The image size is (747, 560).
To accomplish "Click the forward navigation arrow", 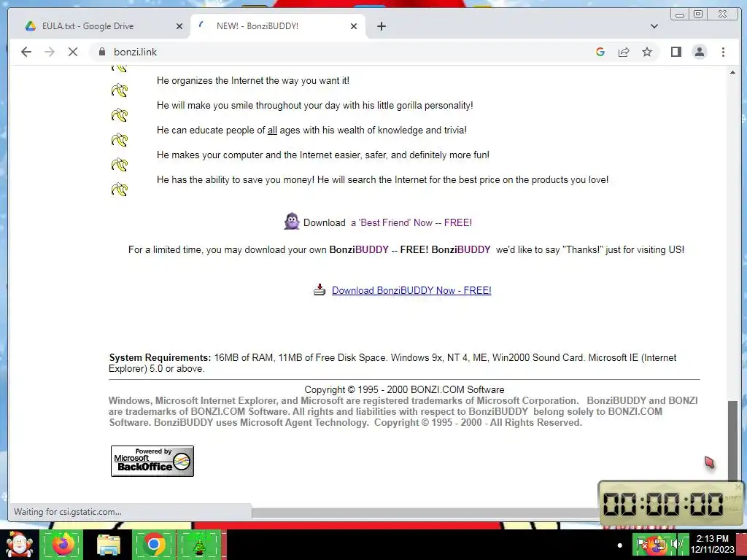I will click(50, 52).
